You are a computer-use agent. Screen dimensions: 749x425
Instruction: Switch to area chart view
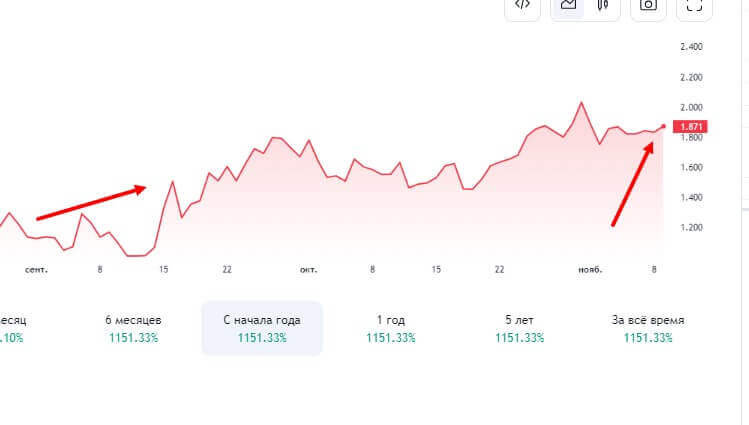569,6
